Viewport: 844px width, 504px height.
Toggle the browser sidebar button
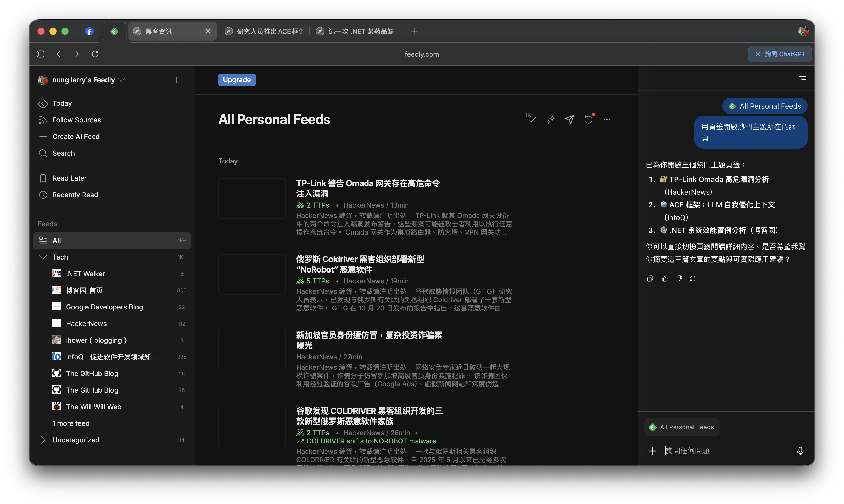41,54
